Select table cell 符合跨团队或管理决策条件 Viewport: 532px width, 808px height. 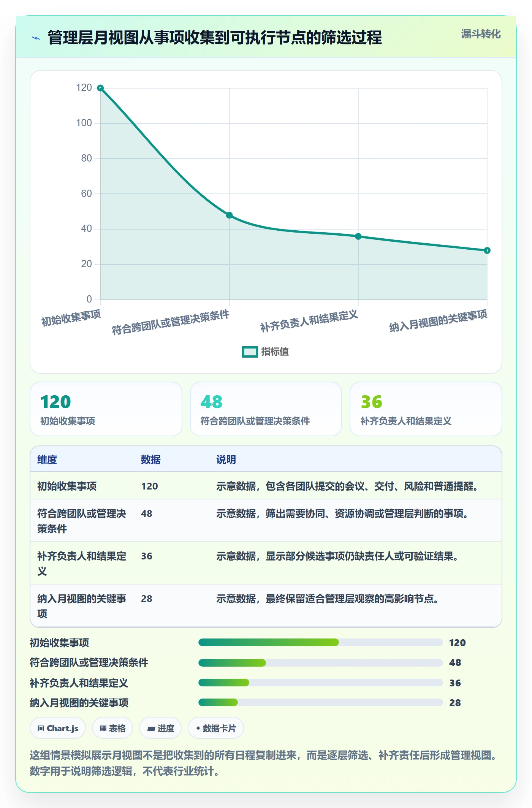82,521
